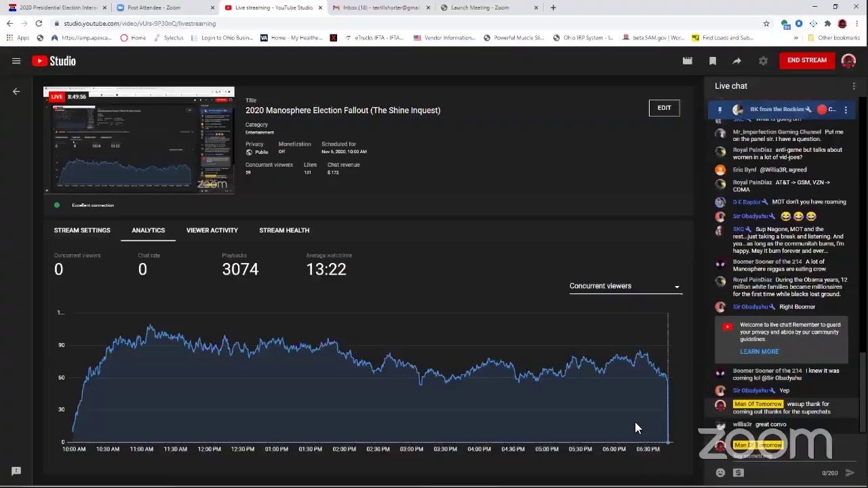This screenshot has width=868, height=488.
Task: Open the Concurrent viewers metric dropdown
Action: [x=625, y=286]
